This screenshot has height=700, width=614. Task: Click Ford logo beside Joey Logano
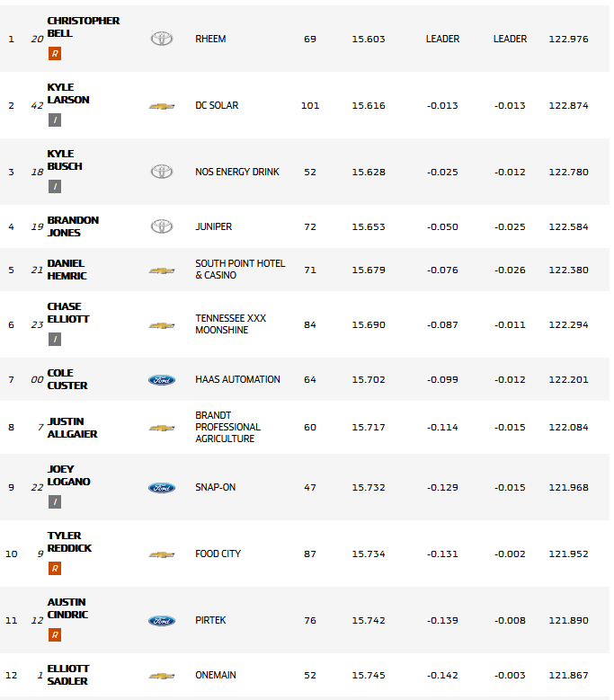(162, 488)
